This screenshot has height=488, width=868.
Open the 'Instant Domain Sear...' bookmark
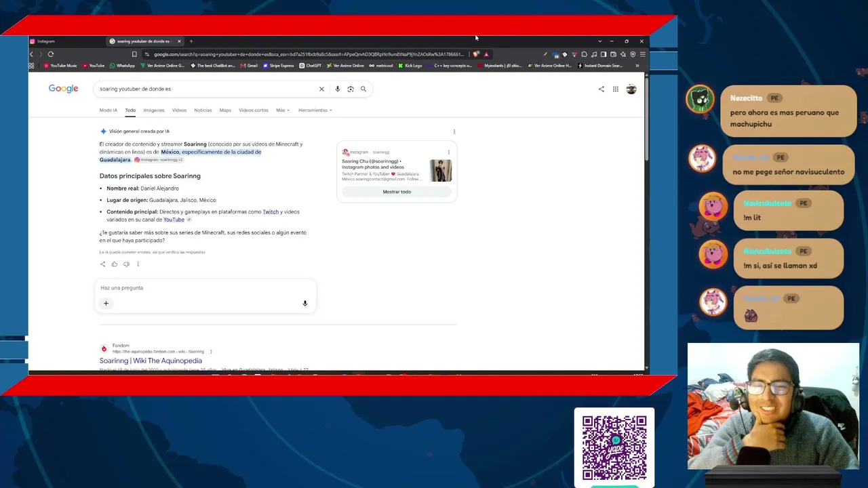point(600,66)
